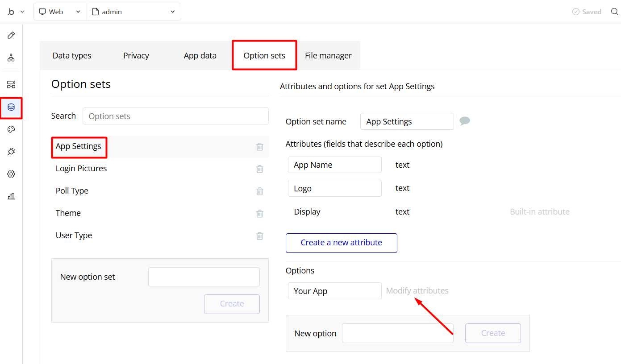Open the Logs chart icon
The height and width of the screenshot is (364, 621).
11,196
